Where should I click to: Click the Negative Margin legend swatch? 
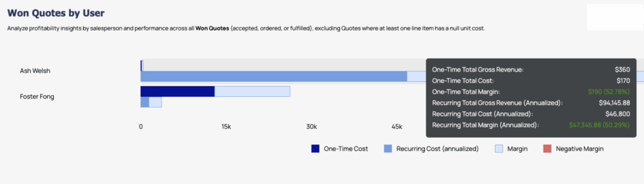click(547, 149)
